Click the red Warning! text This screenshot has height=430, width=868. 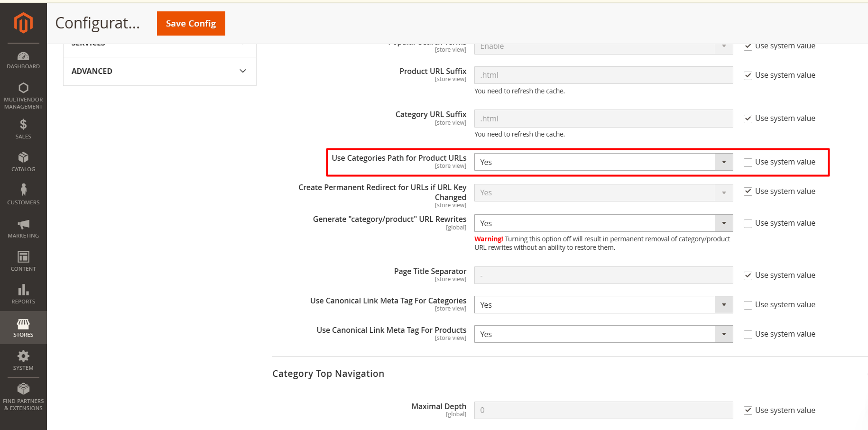489,239
